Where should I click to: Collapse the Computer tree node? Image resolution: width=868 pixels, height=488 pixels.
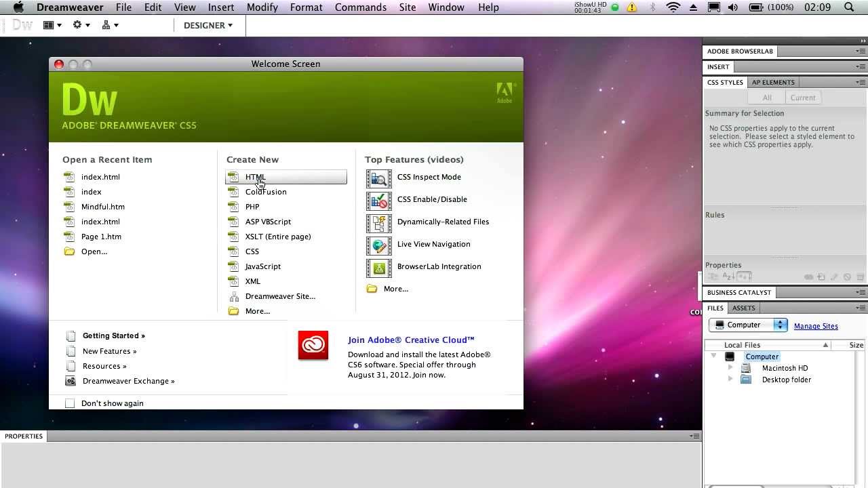713,356
